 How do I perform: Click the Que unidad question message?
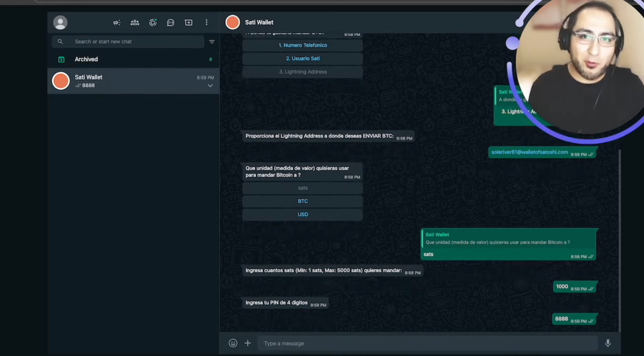[x=302, y=172]
